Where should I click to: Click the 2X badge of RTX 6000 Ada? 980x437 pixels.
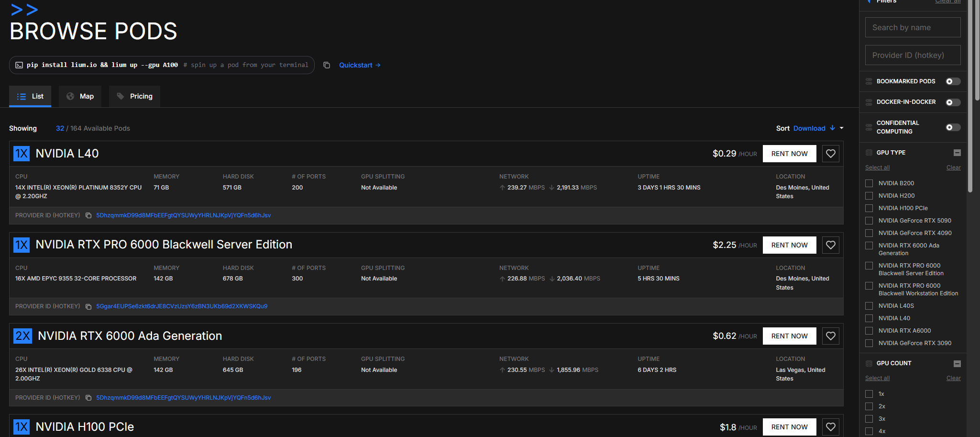[22, 336]
